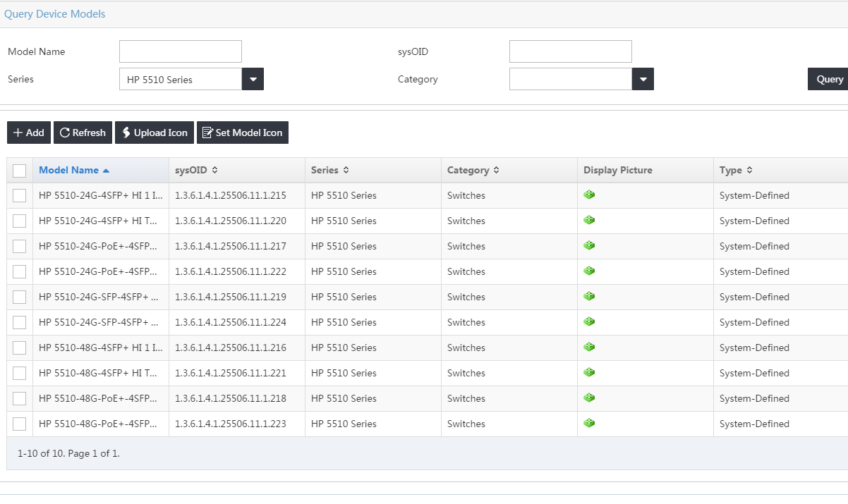Check the row with sysOID ending 11.1.221
848x504 pixels.
click(20, 373)
